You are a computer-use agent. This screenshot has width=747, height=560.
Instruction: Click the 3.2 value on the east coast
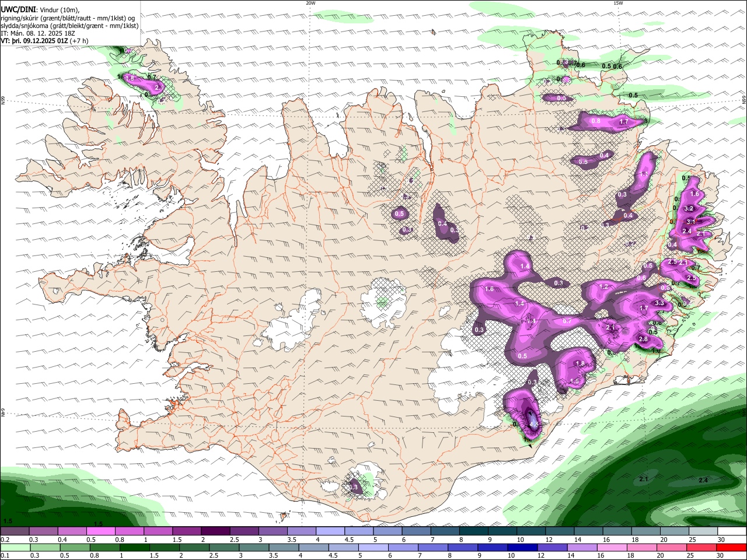[689, 208]
